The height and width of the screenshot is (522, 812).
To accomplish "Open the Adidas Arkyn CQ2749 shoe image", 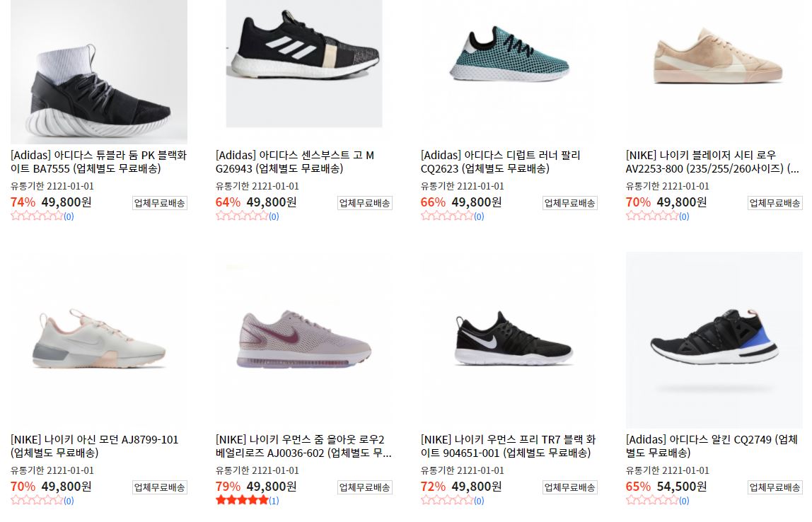I will [714, 340].
